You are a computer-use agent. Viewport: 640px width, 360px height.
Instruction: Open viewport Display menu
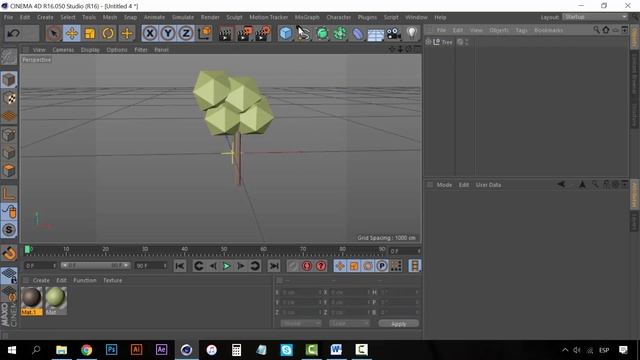(90, 50)
